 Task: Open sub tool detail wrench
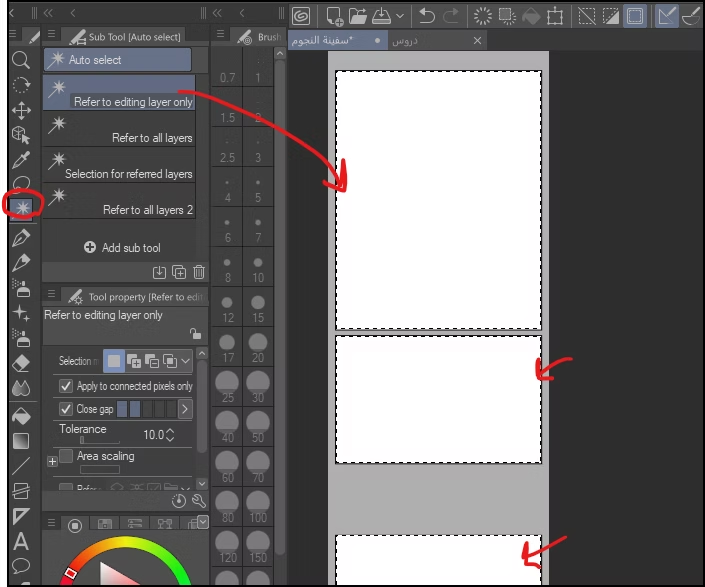point(199,501)
